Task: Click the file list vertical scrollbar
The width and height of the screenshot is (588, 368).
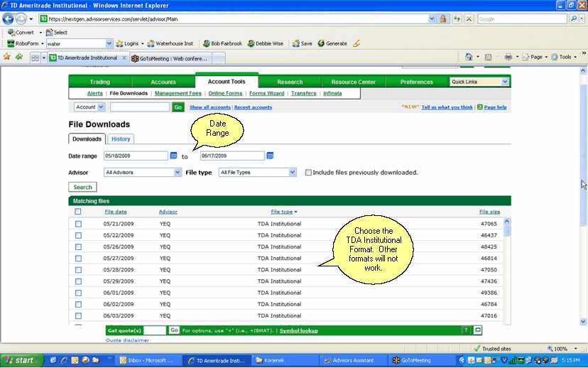Action: click(506, 271)
